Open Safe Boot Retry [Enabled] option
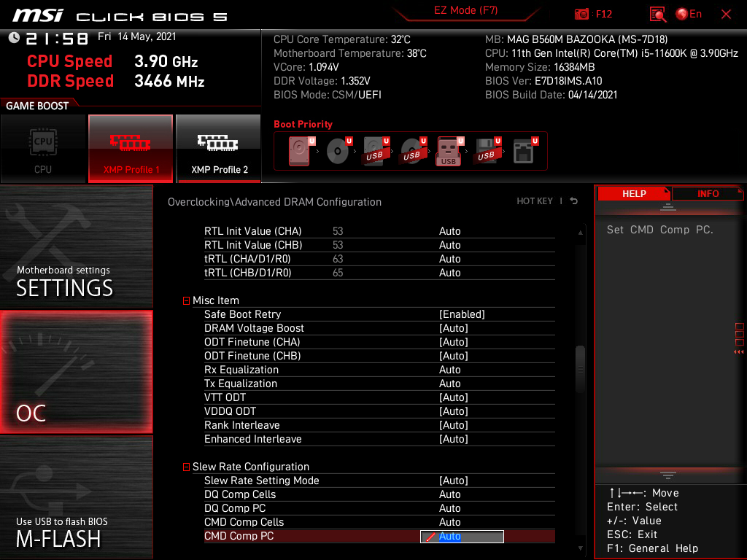 [x=379, y=314]
